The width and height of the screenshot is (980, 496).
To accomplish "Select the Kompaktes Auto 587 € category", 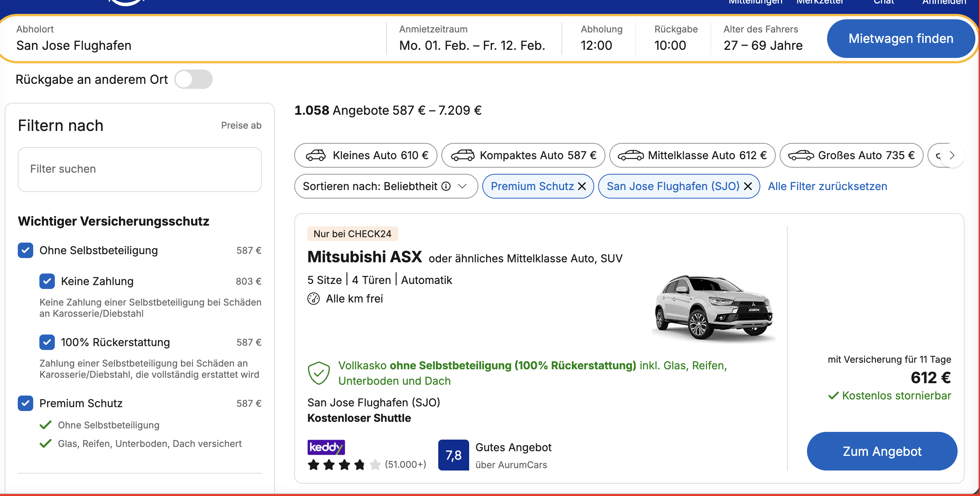I will click(x=523, y=155).
